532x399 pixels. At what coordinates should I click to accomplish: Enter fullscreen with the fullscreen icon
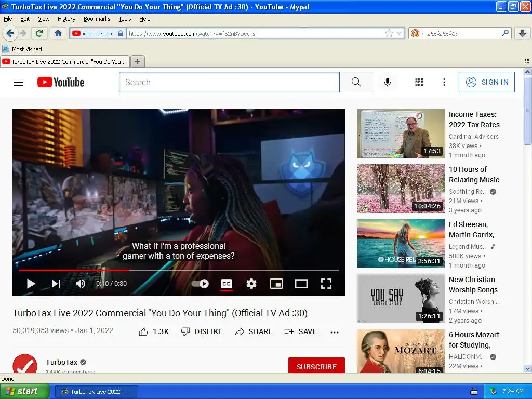coord(326,284)
